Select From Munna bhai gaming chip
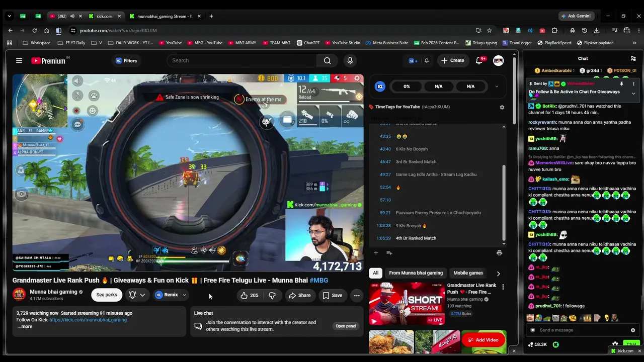 click(416, 273)
